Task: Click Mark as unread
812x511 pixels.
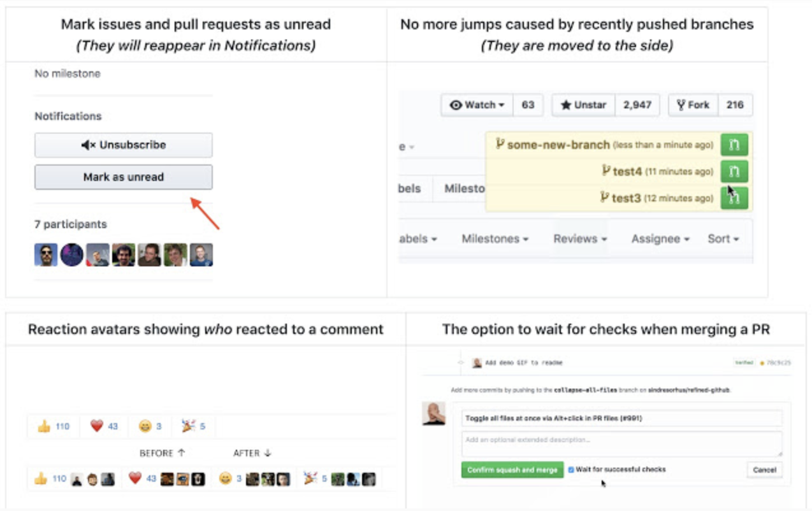Action: (x=123, y=176)
